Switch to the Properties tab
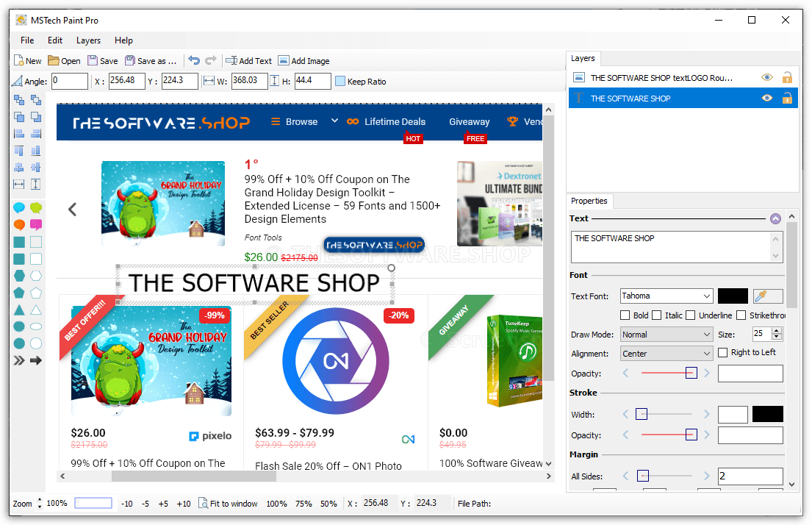 (589, 201)
